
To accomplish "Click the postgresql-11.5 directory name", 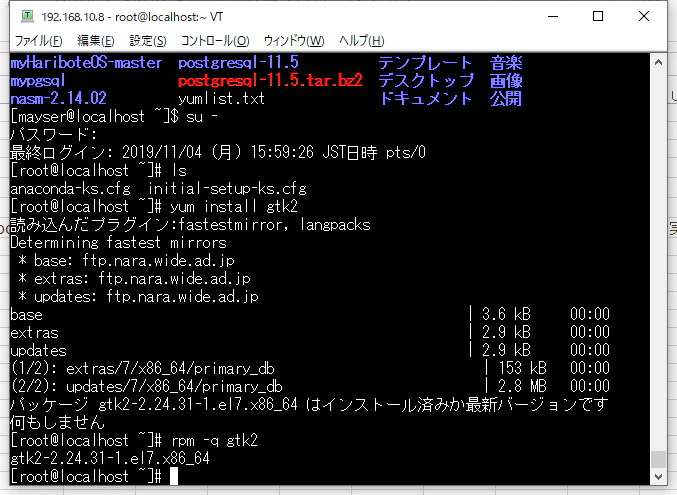I will (x=238, y=63).
